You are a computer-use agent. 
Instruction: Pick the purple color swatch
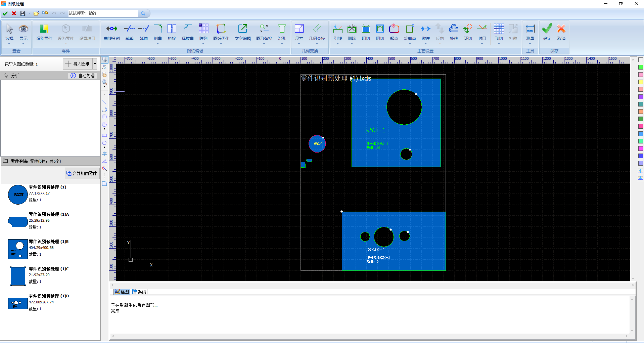(x=640, y=97)
